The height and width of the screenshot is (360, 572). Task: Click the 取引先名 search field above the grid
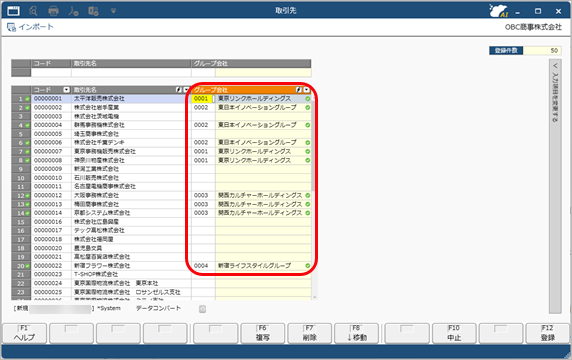(x=131, y=73)
